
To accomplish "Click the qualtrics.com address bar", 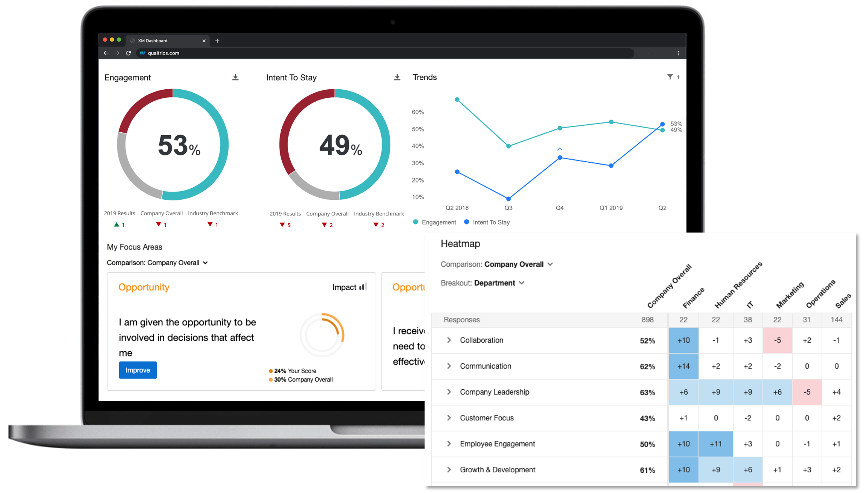I will pyautogui.click(x=384, y=53).
